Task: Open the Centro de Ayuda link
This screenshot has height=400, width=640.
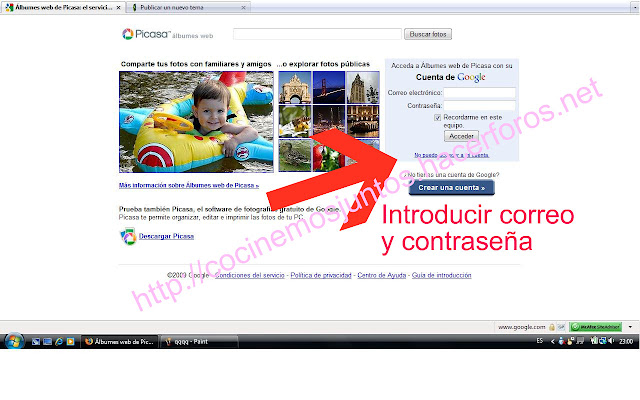Action: [x=382, y=276]
